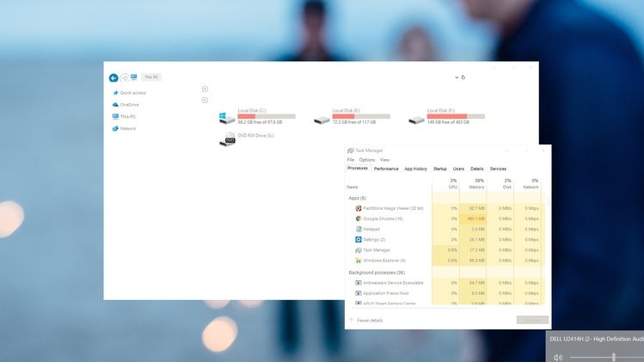Switch to the Details tab
Screen dimensions: 644x362
(x=477, y=169)
